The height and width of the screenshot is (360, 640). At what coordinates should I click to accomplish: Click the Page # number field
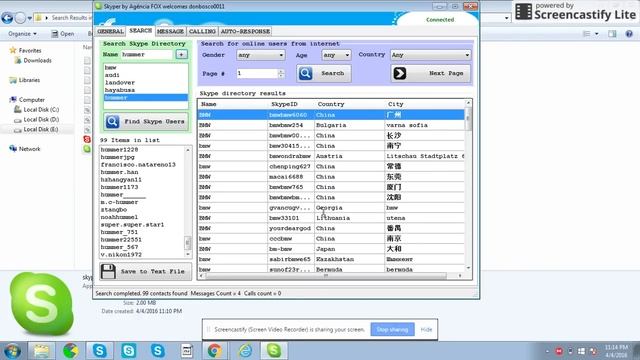[x=257, y=73]
